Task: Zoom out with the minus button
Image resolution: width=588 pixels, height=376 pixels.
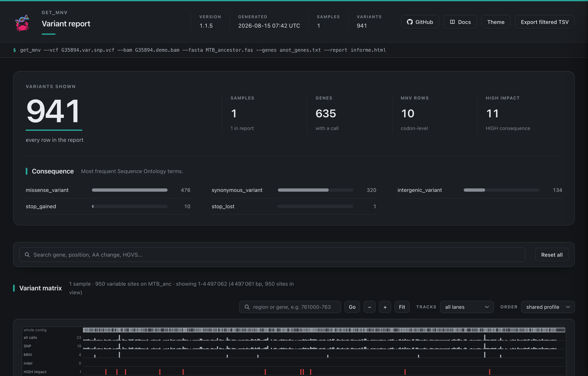Action: 370,307
